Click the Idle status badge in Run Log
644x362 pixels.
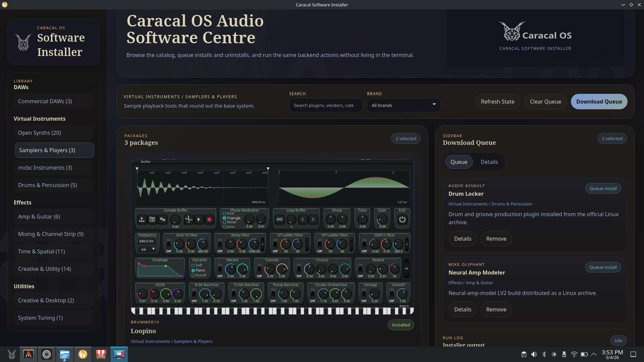pos(618,341)
